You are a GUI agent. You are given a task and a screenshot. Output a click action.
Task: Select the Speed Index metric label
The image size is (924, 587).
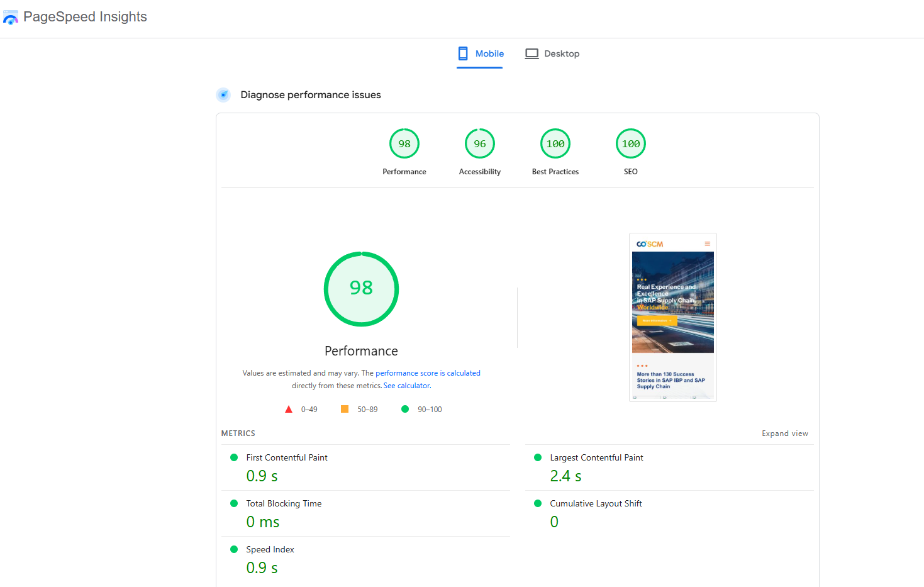pos(270,549)
